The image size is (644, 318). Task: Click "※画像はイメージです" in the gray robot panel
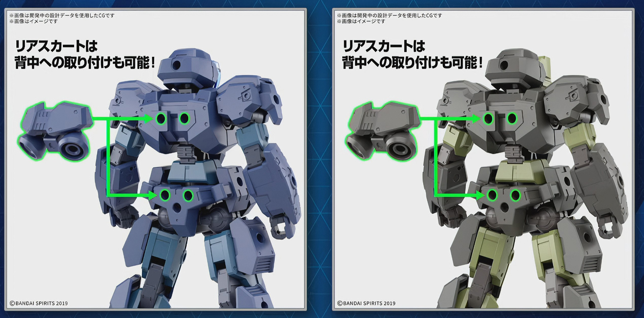pos(361,21)
